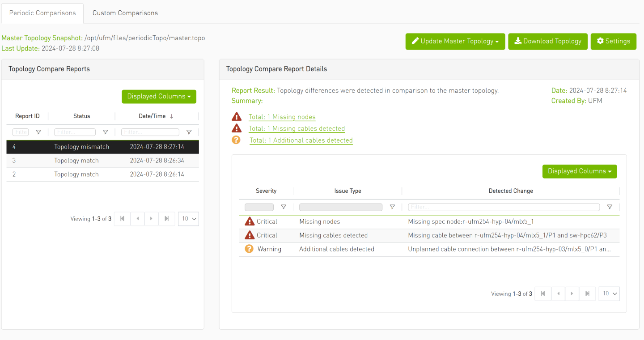This screenshot has height=340, width=644.
Task: Click the last-page arrow in the reports pagination
Action: (166, 219)
